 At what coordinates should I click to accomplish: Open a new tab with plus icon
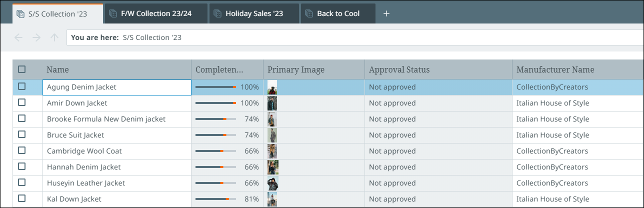click(x=386, y=13)
